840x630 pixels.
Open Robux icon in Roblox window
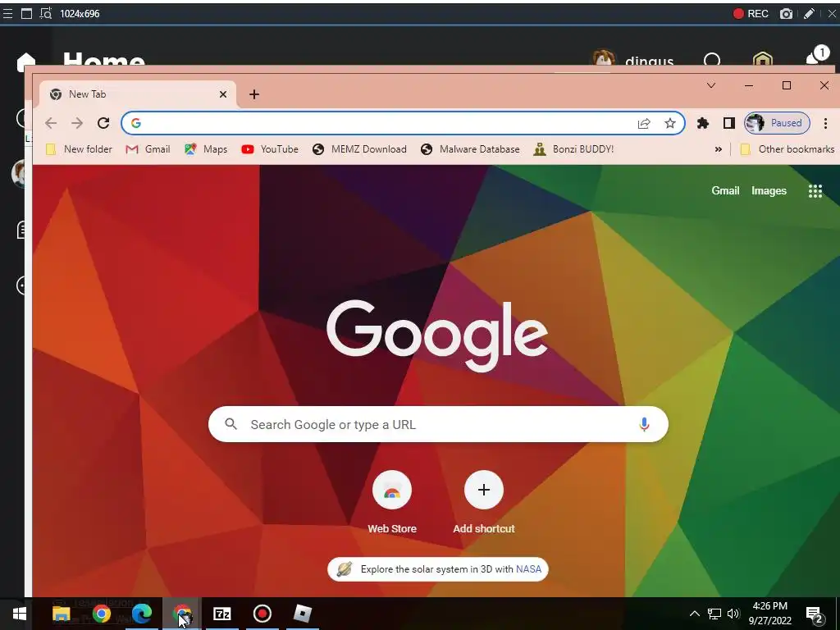click(x=762, y=59)
